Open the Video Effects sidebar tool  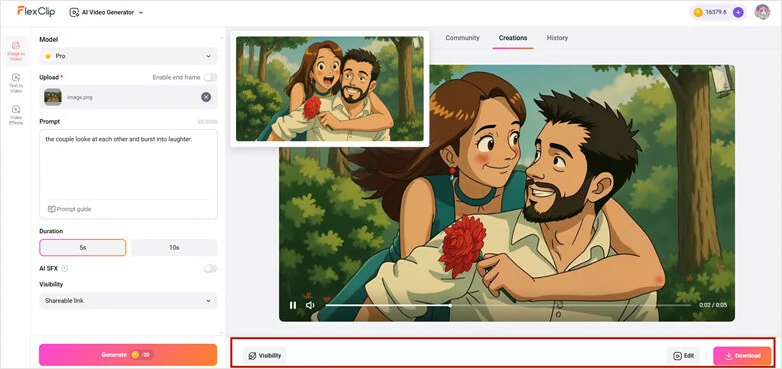[15, 115]
